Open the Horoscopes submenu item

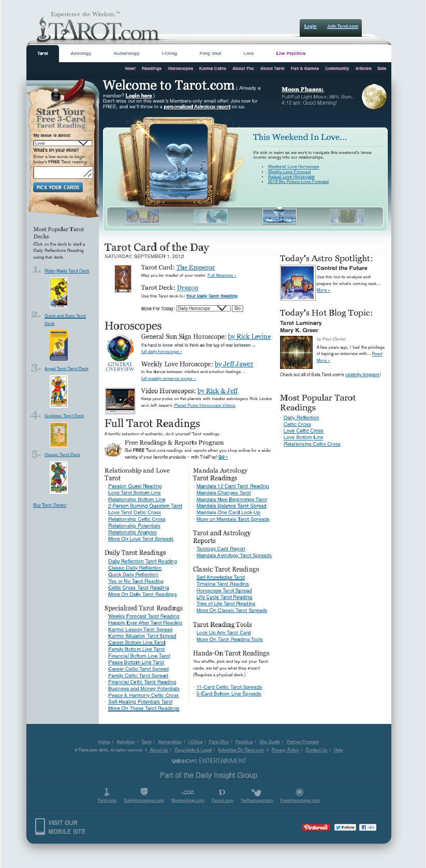(180, 68)
